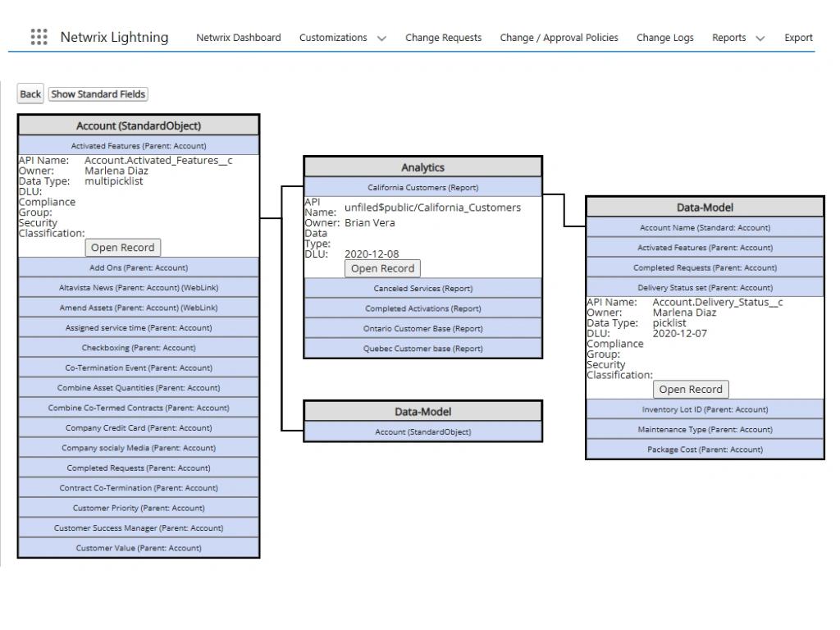Select Account Name in Data-Model panel
This screenshot has width=840, height=630.
click(704, 227)
